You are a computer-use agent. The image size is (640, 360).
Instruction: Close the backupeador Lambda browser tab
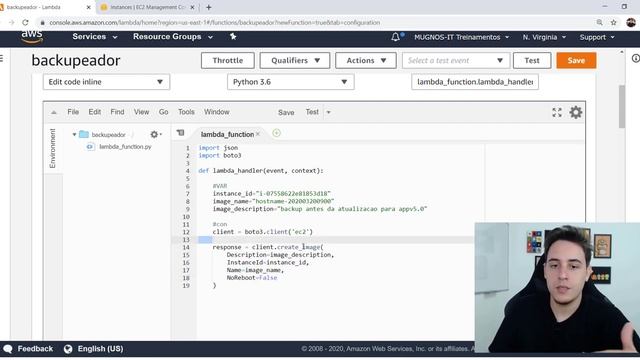pyautogui.click(x=88, y=7)
